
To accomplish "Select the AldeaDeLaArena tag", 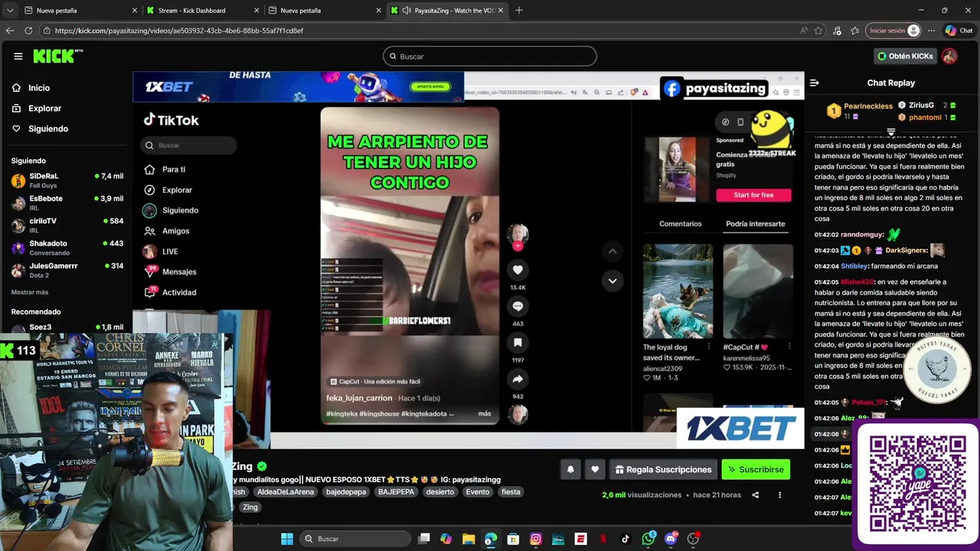I will click(x=286, y=492).
